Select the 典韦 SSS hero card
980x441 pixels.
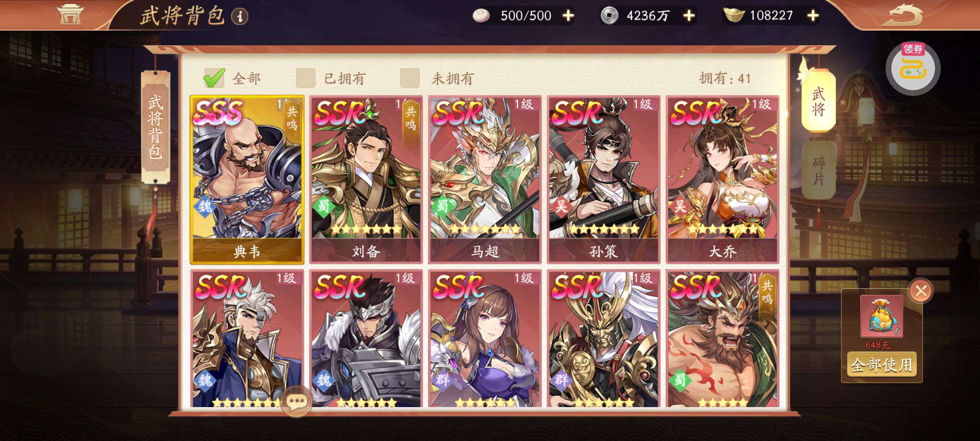pos(247,180)
